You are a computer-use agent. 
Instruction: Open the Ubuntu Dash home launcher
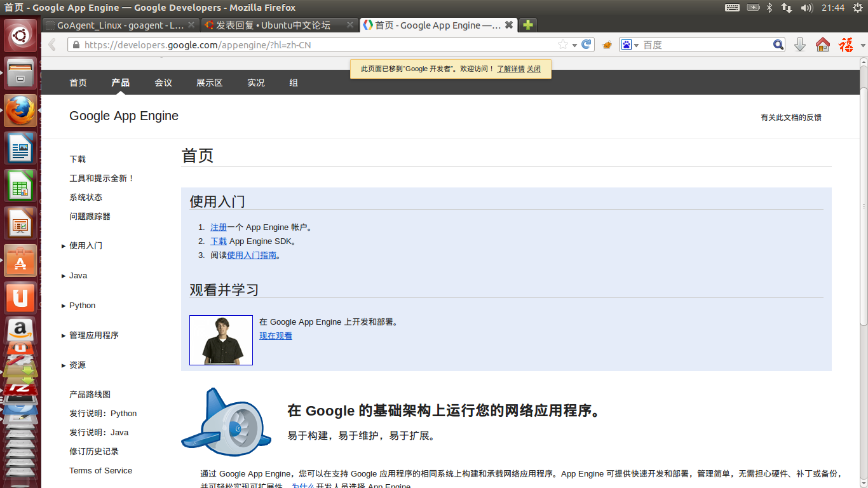coord(21,36)
